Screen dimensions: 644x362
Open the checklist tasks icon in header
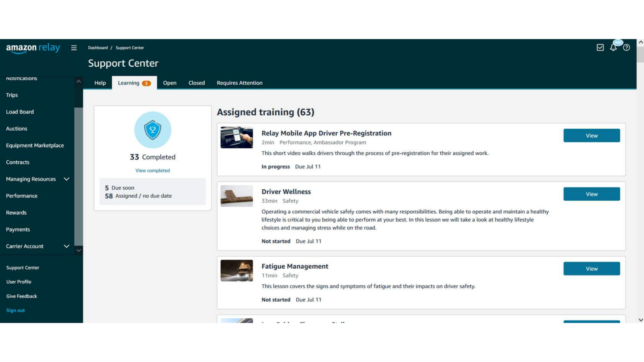[x=600, y=48]
